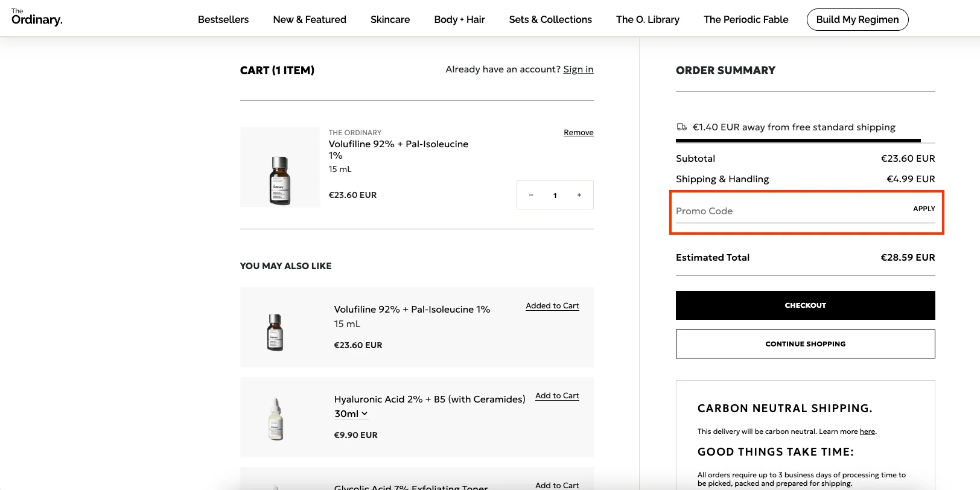Open the Body + Hair menu
This screenshot has height=490, width=980.
(459, 19)
